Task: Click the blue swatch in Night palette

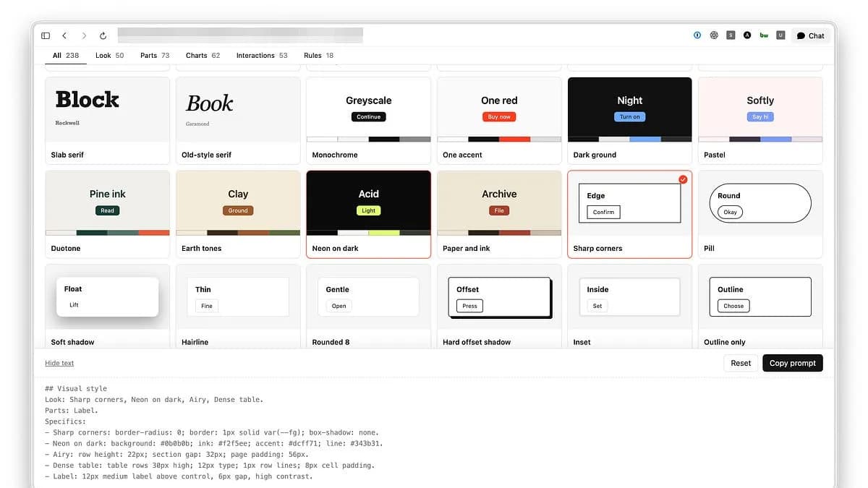Action: click(645, 139)
